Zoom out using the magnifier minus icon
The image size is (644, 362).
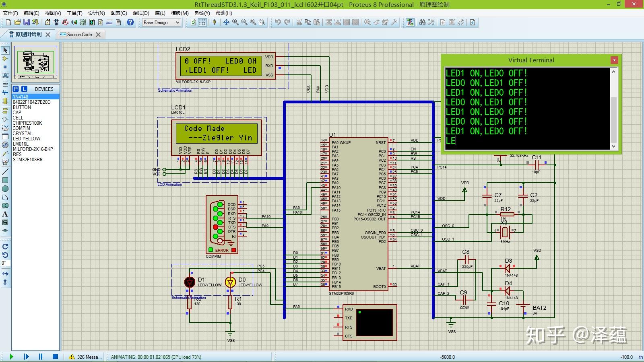point(244,23)
